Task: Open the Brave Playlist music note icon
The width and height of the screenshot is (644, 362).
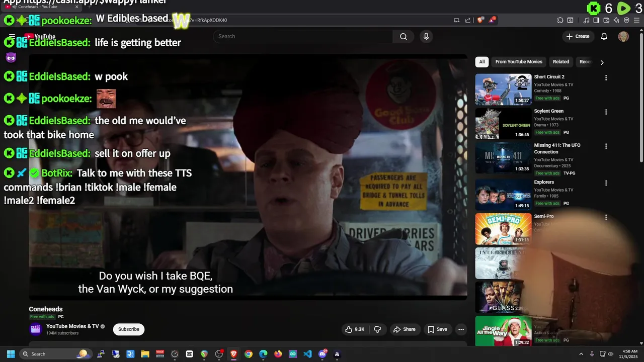Action: 586,20
